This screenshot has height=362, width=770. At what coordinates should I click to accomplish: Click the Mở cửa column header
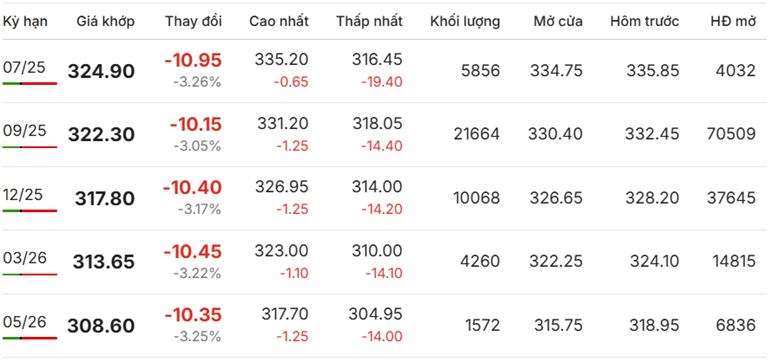pyautogui.click(x=558, y=21)
